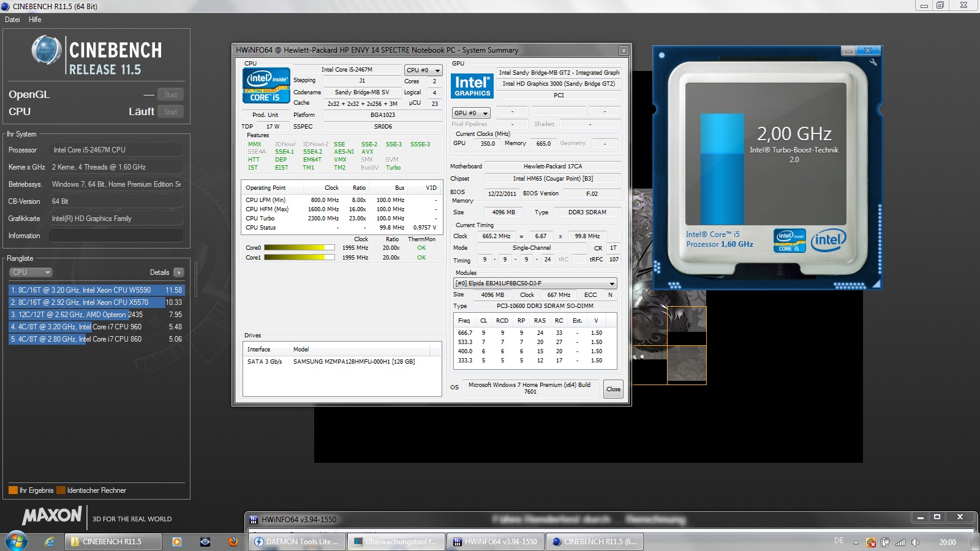Close the HWiNFO64 System Summary window via X
Screen dimensions: 980x551
coord(624,50)
